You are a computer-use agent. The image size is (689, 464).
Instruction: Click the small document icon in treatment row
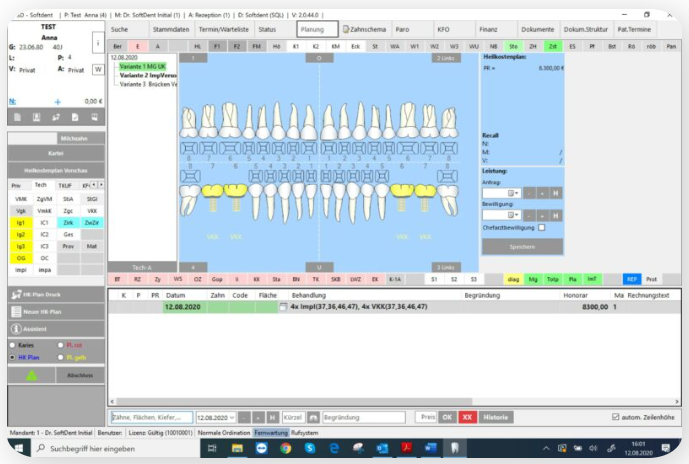tap(283, 307)
